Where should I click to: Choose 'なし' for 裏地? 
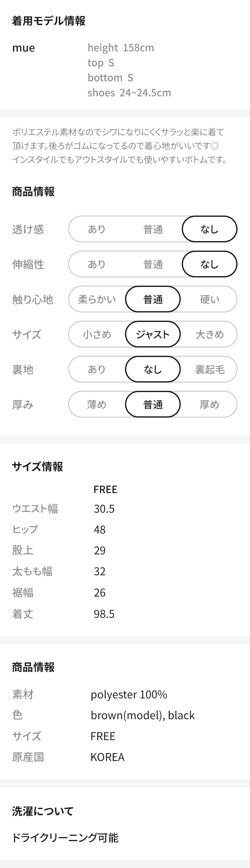(x=153, y=369)
